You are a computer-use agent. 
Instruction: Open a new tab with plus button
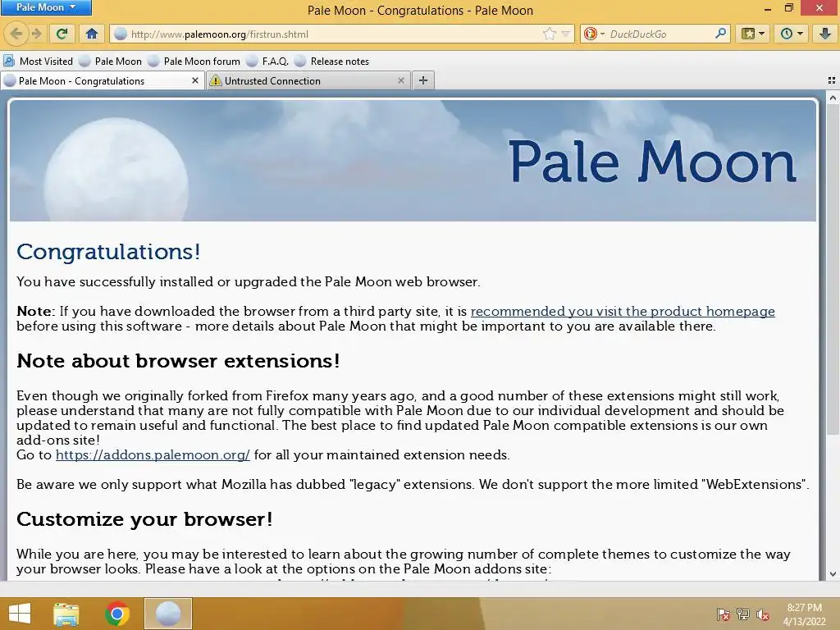tap(423, 80)
